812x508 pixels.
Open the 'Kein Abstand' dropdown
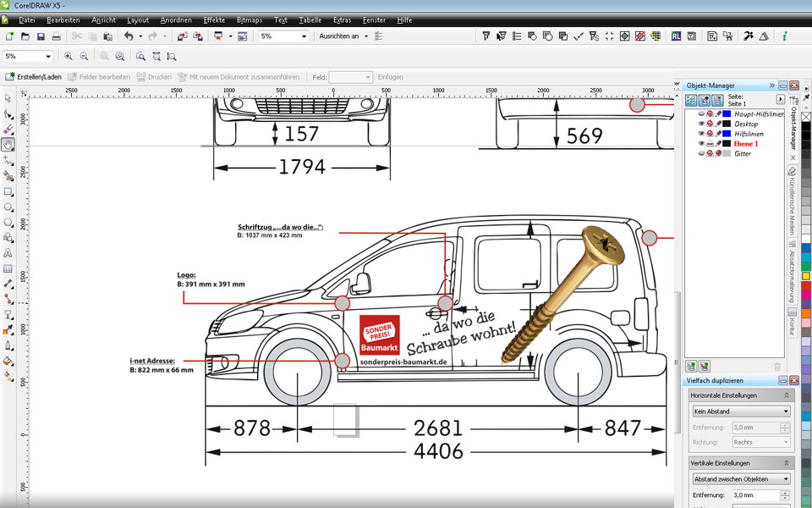tap(740, 411)
